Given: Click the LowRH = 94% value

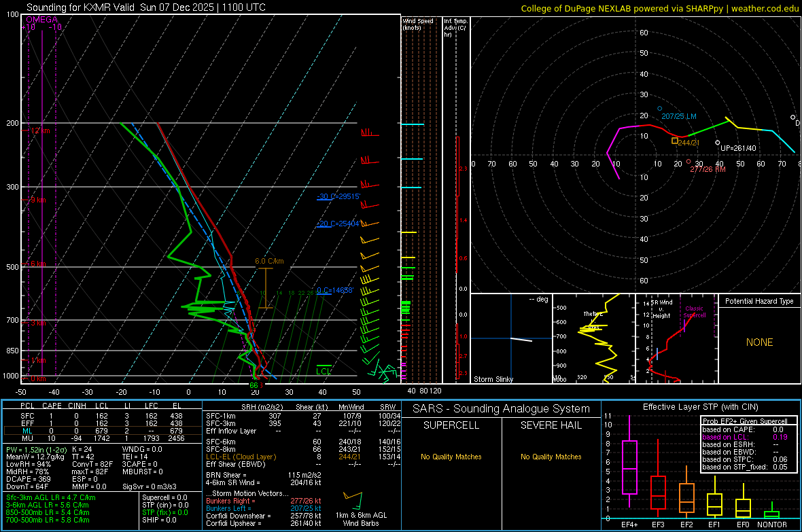Looking at the screenshot, I should pos(28,464).
